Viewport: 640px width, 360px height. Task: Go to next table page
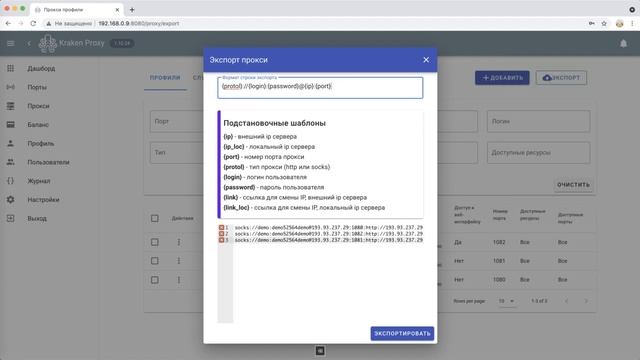[586, 301]
